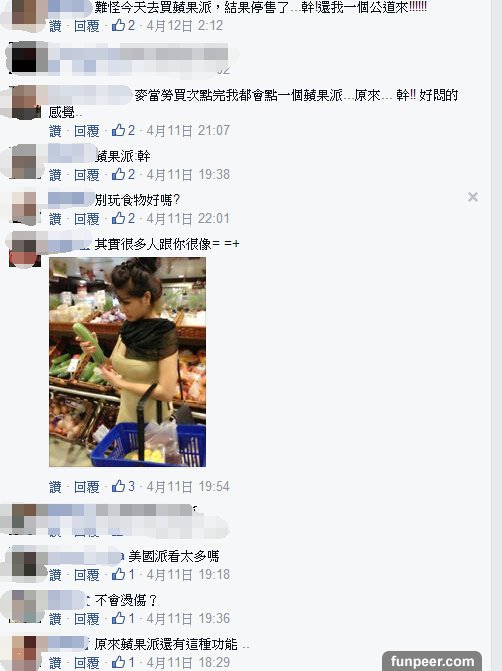Click thumbs-up icon on 4月11日 19:18 comment
The height and width of the screenshot is (671, 502).
118,574
